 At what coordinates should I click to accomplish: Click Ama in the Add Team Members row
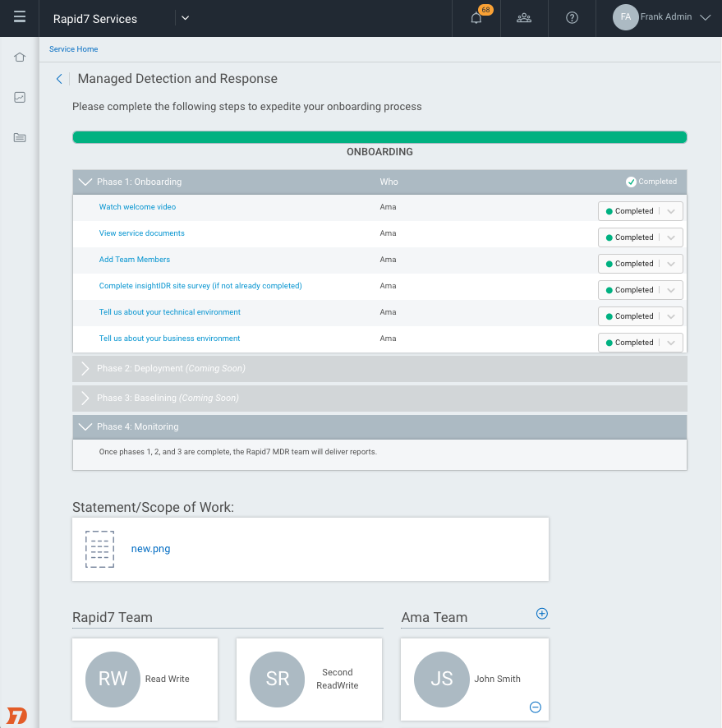(388, 260)
